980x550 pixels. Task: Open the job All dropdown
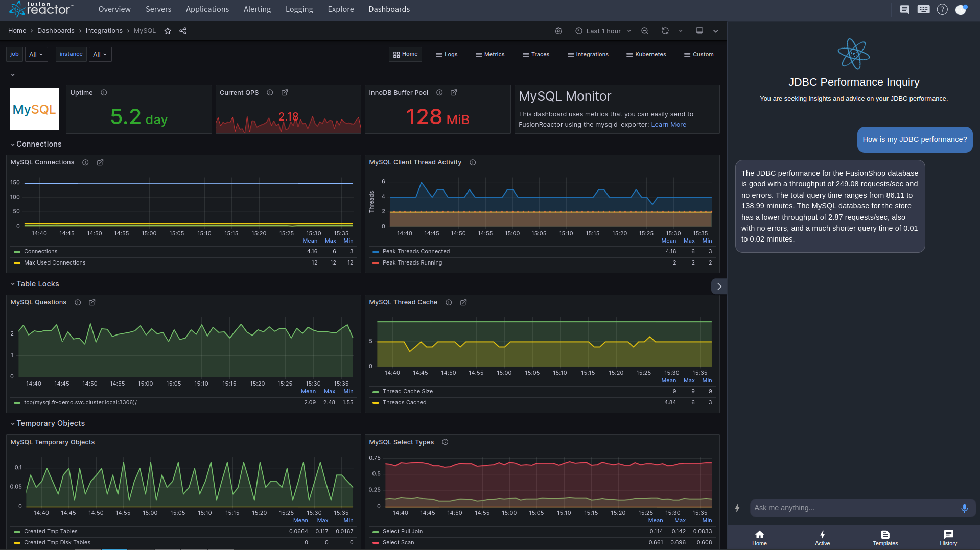point(36,54)
